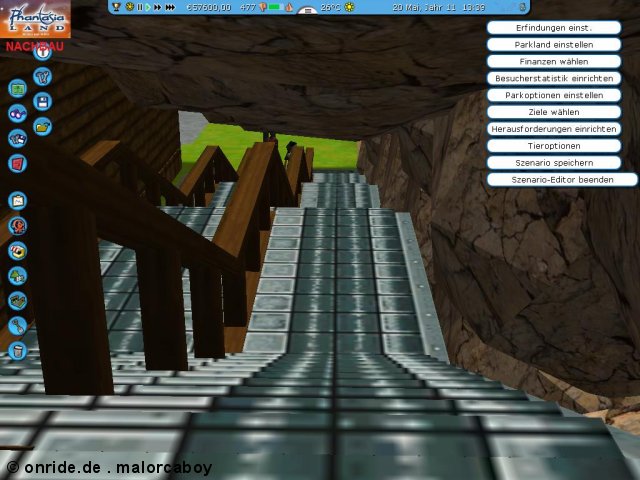Click the park money value 657600,00

click(x=209, y=7)
